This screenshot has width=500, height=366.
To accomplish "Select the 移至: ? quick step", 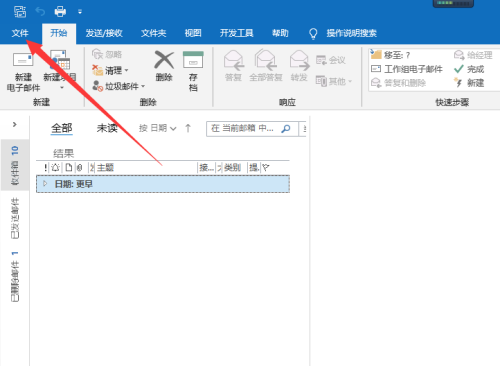I will [390, 55].
